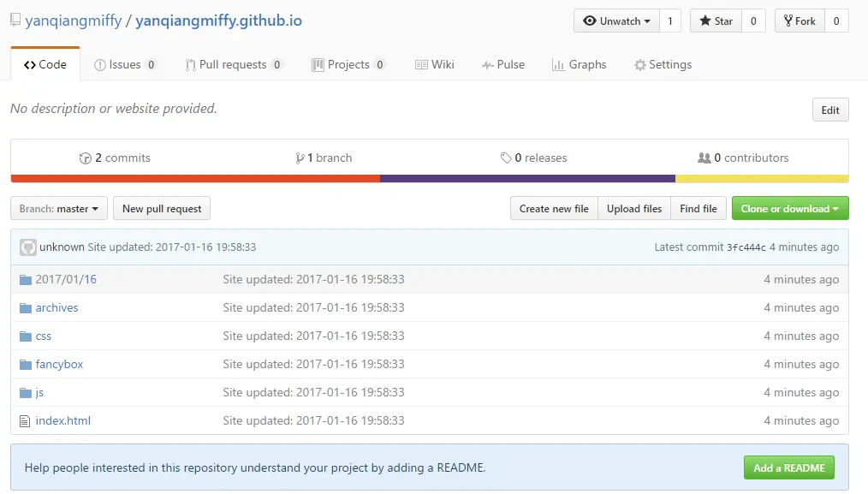Open the Pull requests tab
Image resolution: width=868 pixels, height=494 pixels.
(233, 65)
